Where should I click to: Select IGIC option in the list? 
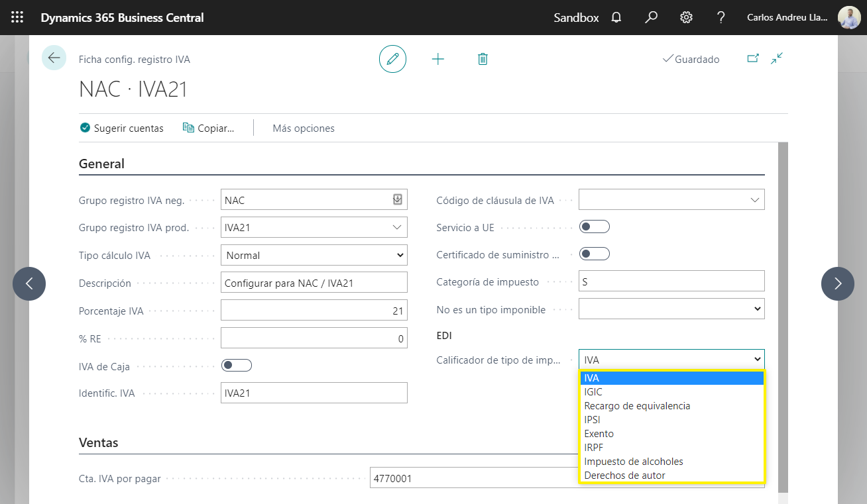pos(671,392)
